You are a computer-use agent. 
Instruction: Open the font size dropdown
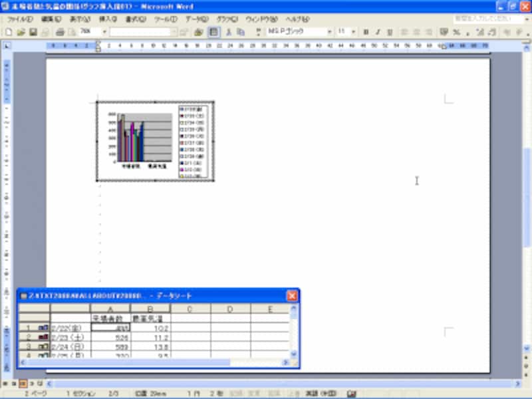354,32
